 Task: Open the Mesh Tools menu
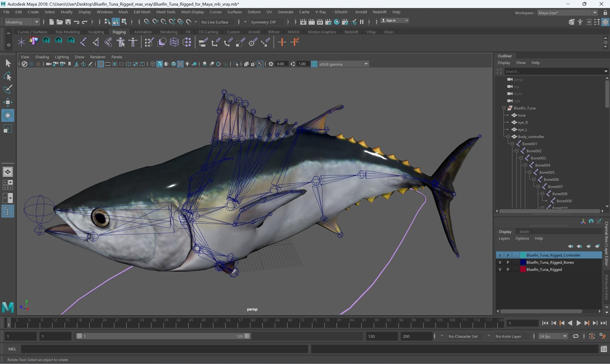tap(166, 12)
